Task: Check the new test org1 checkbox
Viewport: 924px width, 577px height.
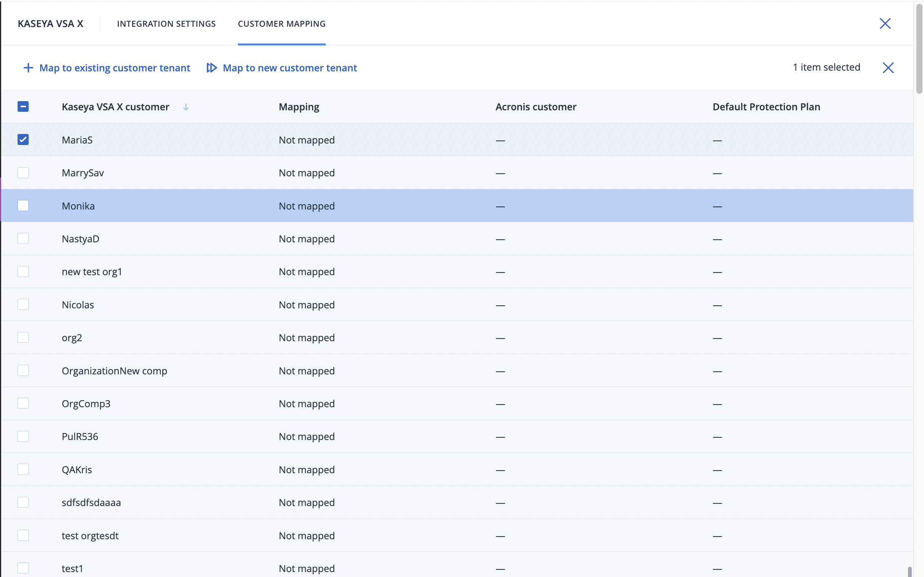Action: click(23, 271)
